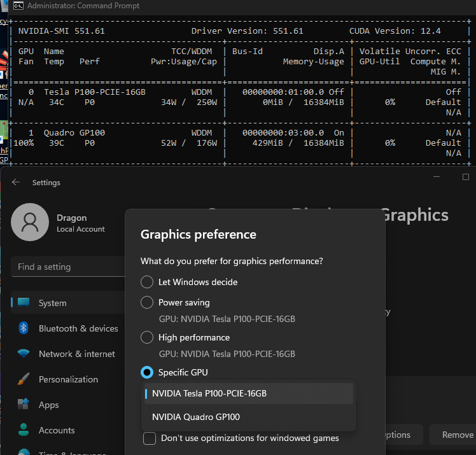The height and width of the screenshot is (455, 476).
Task: Enable Don't use optimizations for windowed games
Action: [x=150, y=438]
